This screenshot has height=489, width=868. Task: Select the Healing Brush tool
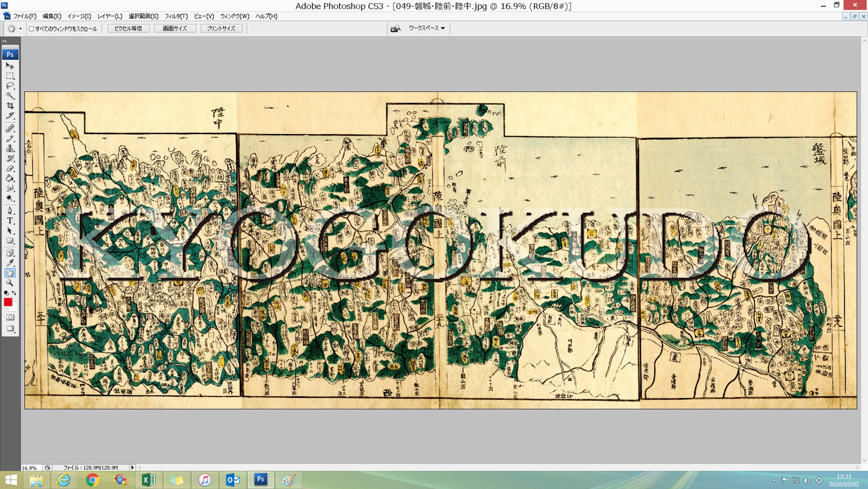tap(10, 128)
